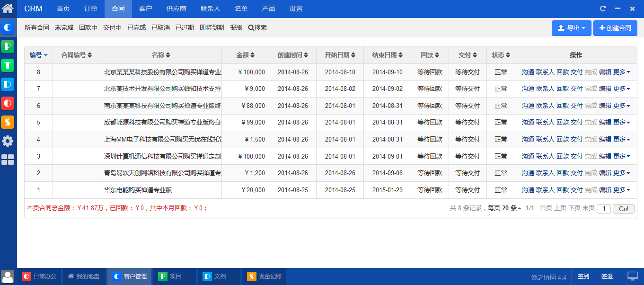Click 编辑 for contract 2
This screenshot has height=285, width=644.
[605, 173]
